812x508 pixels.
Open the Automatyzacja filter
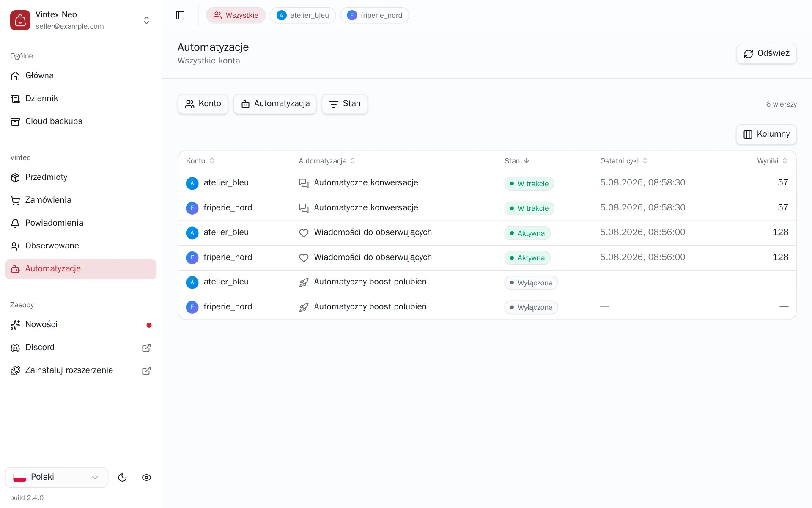pyautogui.click(x=275, y=104)
